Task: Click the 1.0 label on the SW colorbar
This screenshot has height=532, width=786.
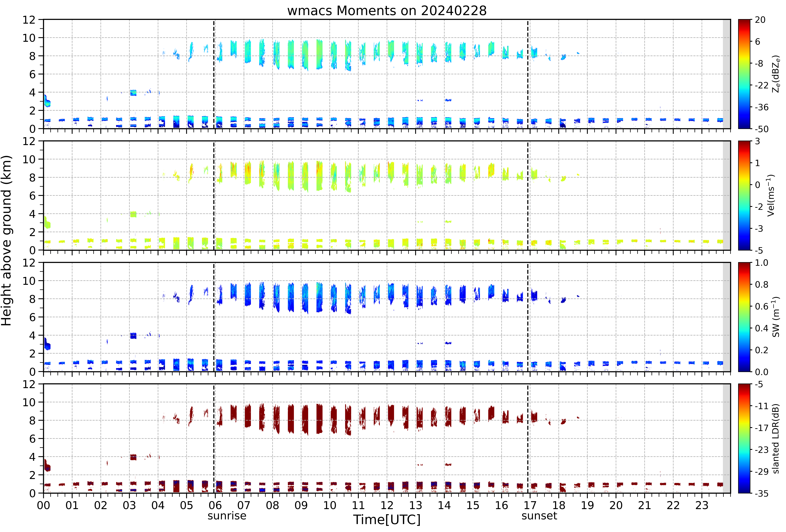Action: pyautogui.click(x=761, y=263)
